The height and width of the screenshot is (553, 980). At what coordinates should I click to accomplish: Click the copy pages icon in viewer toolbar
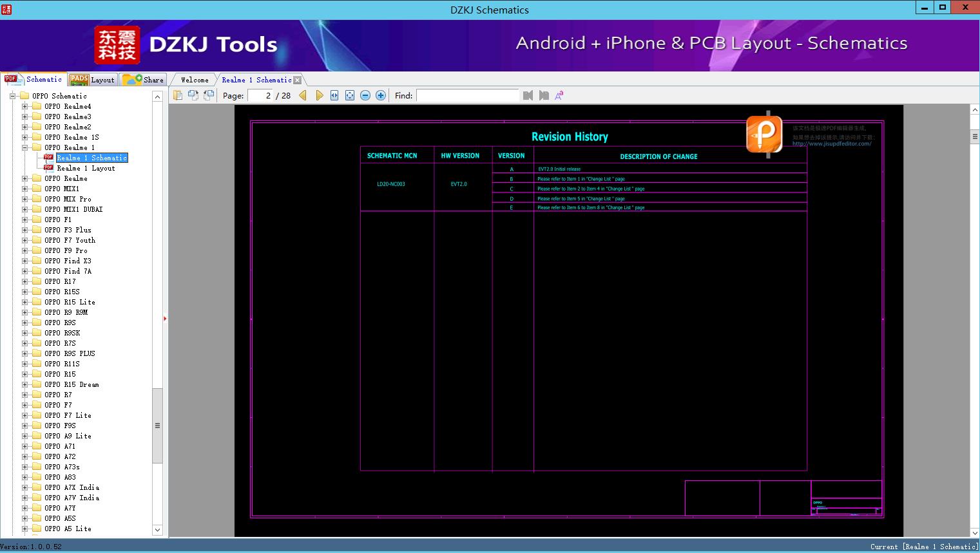pos(178,95)
